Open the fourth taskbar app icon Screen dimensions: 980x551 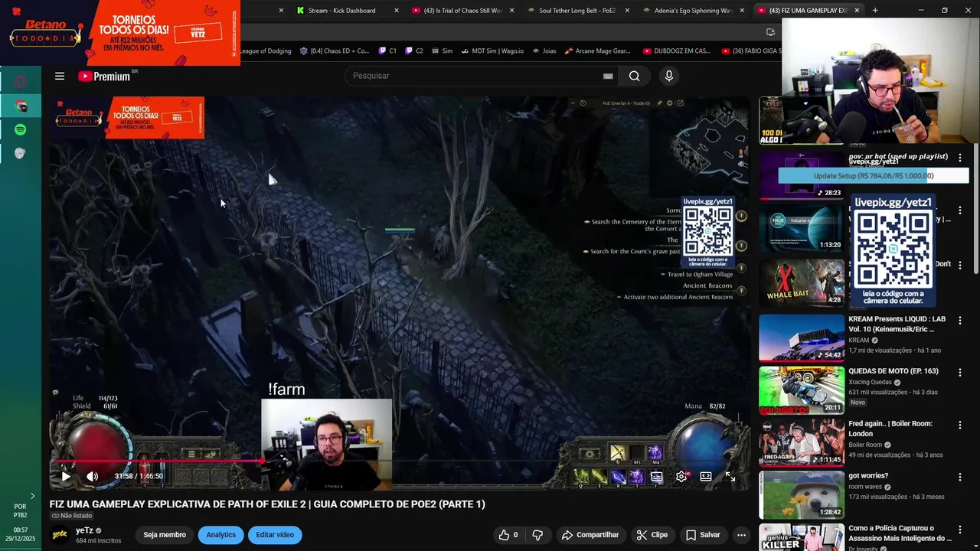point(21,153)
